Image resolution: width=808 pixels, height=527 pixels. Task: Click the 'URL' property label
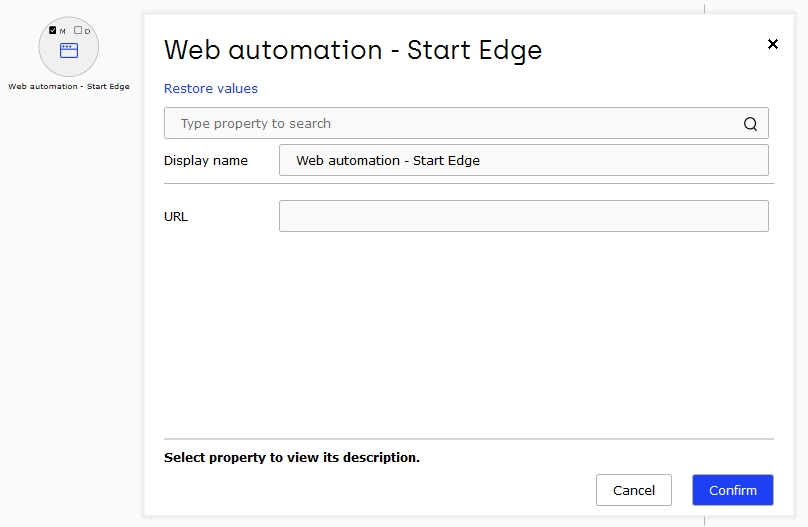176,216
